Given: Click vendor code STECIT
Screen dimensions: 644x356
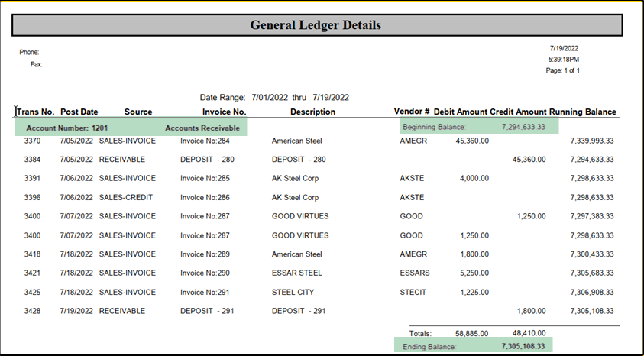Looking at the screenshot, I should pyautogui.click(x=413, y=293).
